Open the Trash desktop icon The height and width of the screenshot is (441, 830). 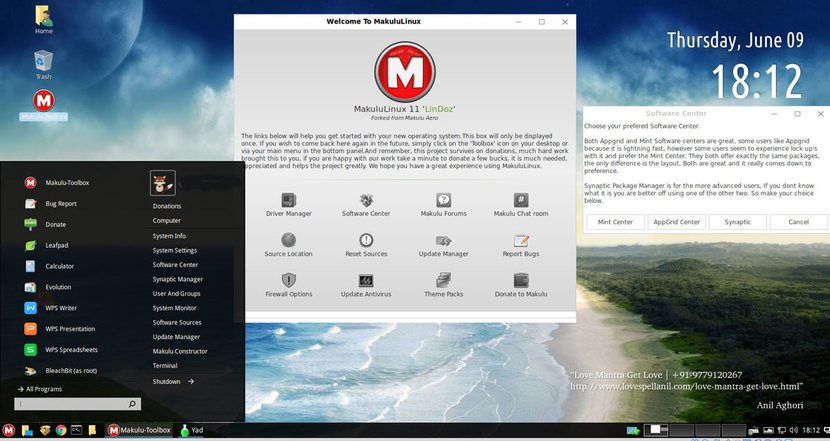point(43,62)
